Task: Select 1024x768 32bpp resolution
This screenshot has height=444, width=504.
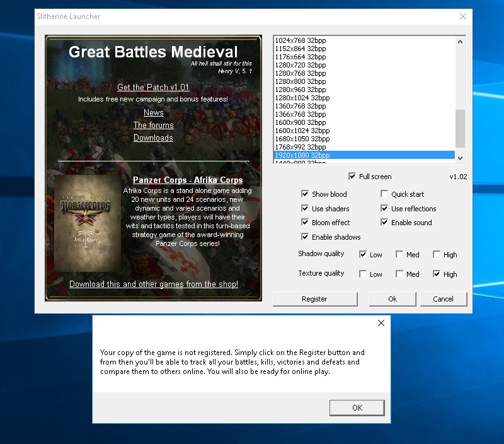Action: 364,40
